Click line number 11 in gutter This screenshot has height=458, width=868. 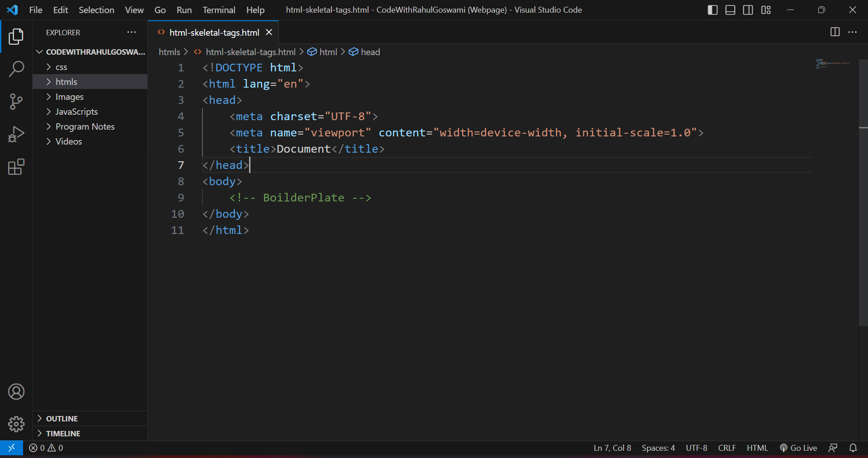tap(178, 230)
